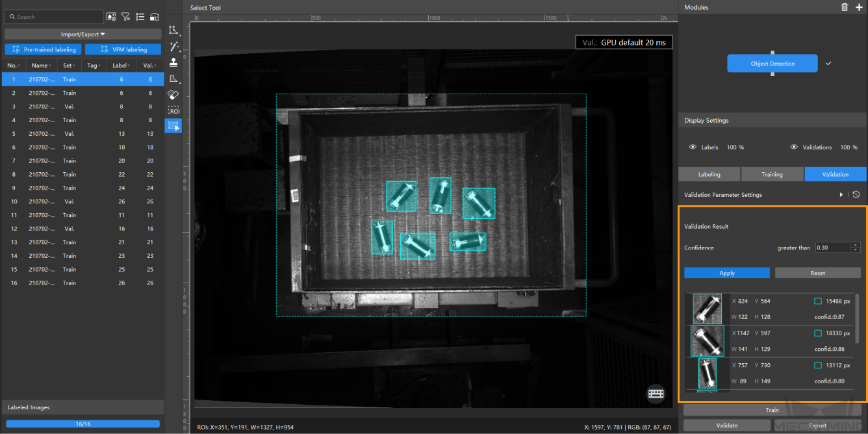Select image row number 16
Image resolution: width=868 pixels, height=434 pixels.
click(83, 283)
